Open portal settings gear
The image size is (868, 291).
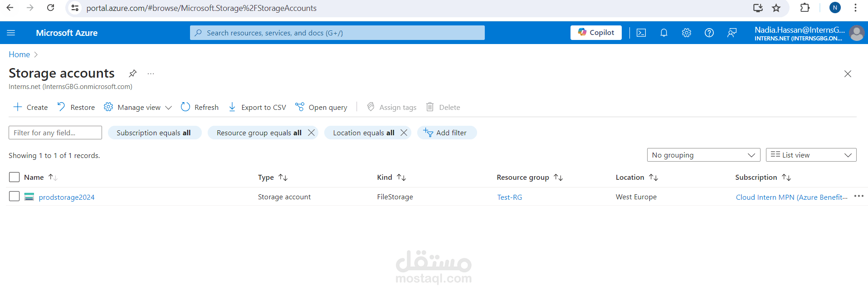(687, 33)
